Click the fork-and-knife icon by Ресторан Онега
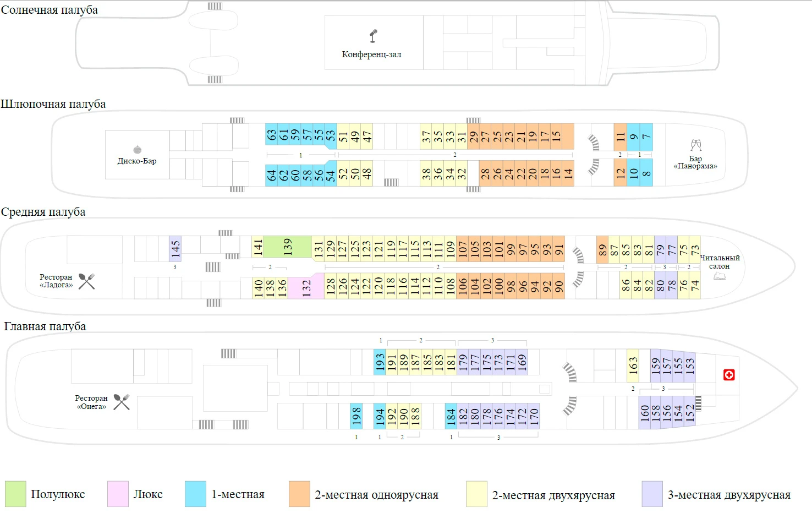This screenshot has height=513, width=812. [122, 402]
